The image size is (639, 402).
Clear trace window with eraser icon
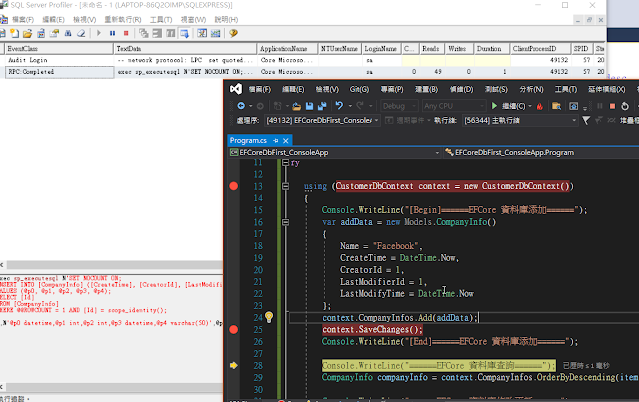pyautogui.click(x=82, y=33)
